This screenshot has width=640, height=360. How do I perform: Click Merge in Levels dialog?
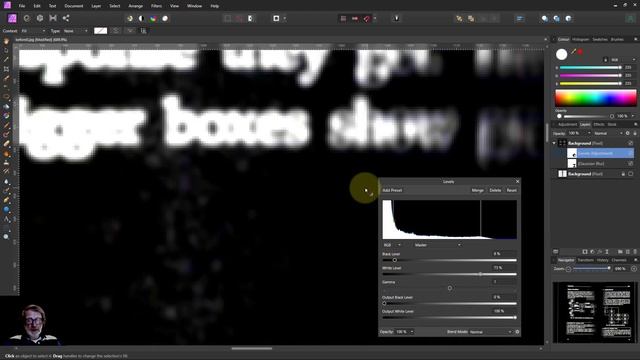(478, 190)
